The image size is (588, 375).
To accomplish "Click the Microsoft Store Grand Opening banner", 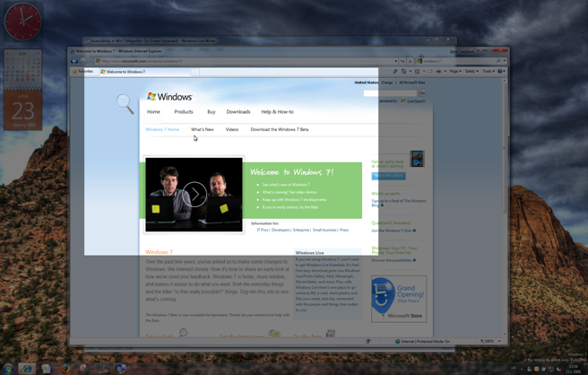I will [x=399, y=299].
